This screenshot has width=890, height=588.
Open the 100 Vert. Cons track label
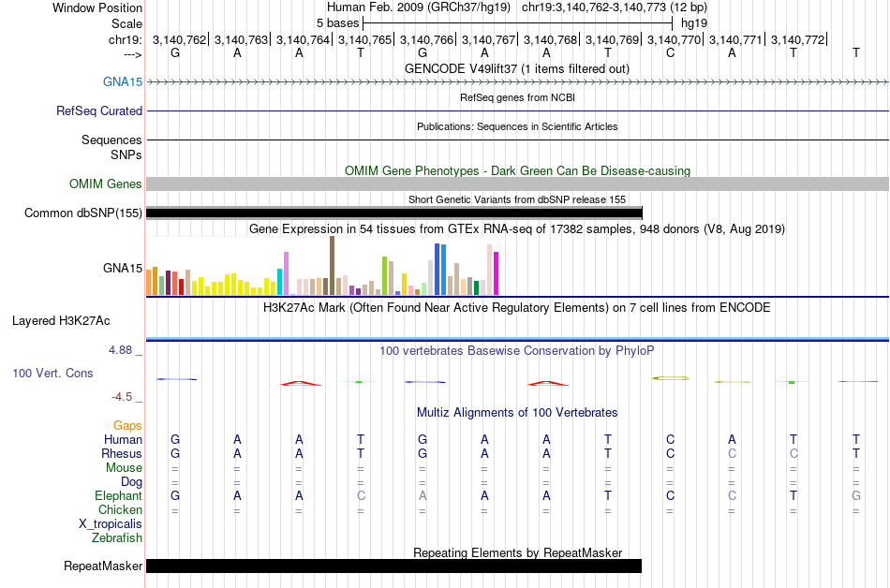52,373
